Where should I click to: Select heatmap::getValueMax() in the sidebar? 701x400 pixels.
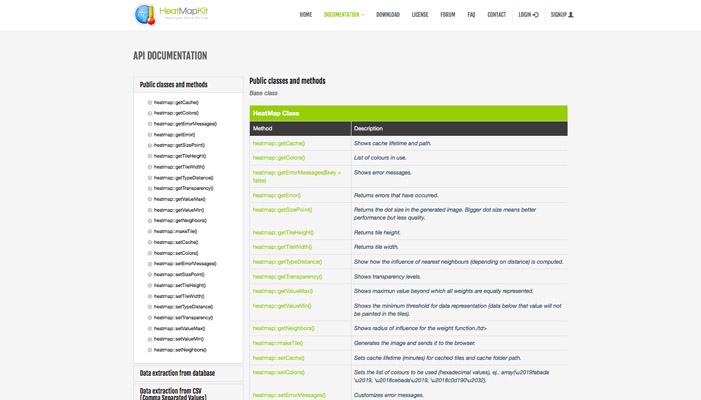point(180,199)
